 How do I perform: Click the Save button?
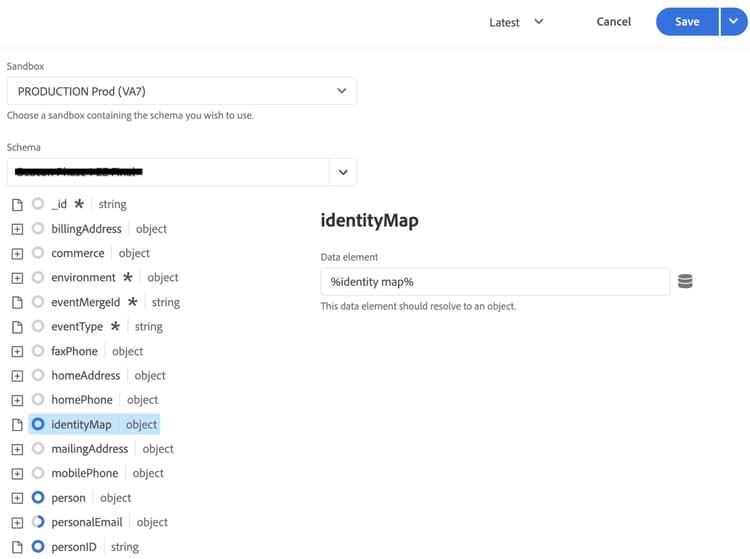pos(687,22)
